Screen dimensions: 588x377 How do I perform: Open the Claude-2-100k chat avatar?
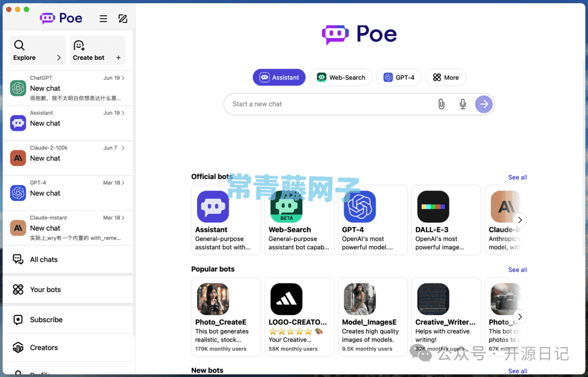[18, 158]
